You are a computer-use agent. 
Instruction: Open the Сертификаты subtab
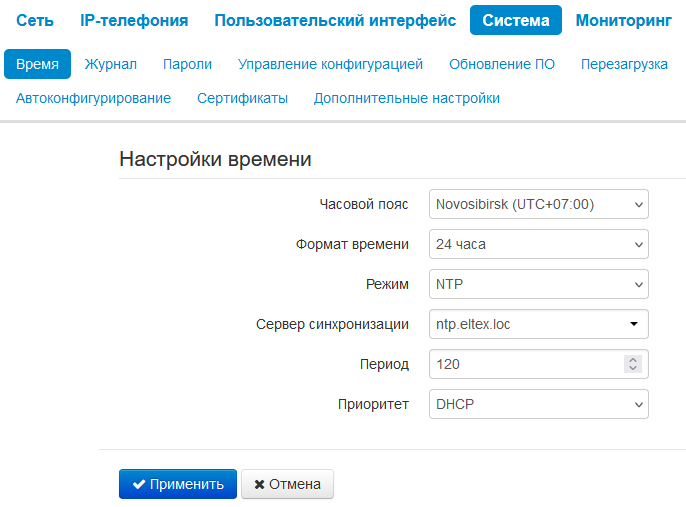pyautogui.click(x=242, y=98)
